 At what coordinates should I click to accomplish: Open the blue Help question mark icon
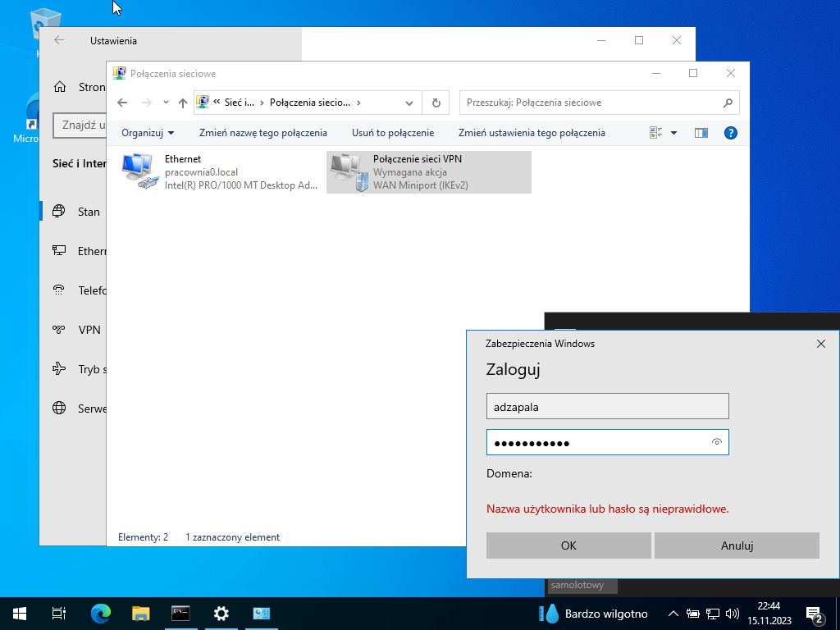pos(730,133)
